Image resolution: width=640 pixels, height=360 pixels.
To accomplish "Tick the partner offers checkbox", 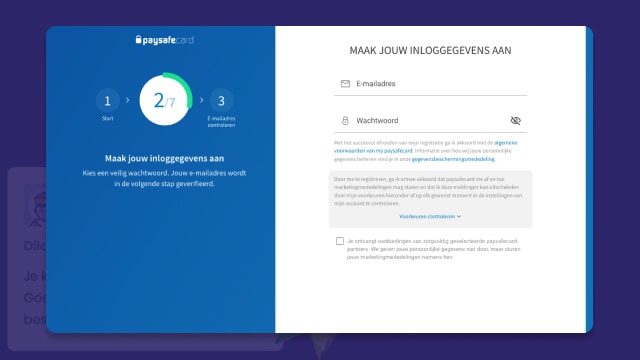I will tap(340, 241).
